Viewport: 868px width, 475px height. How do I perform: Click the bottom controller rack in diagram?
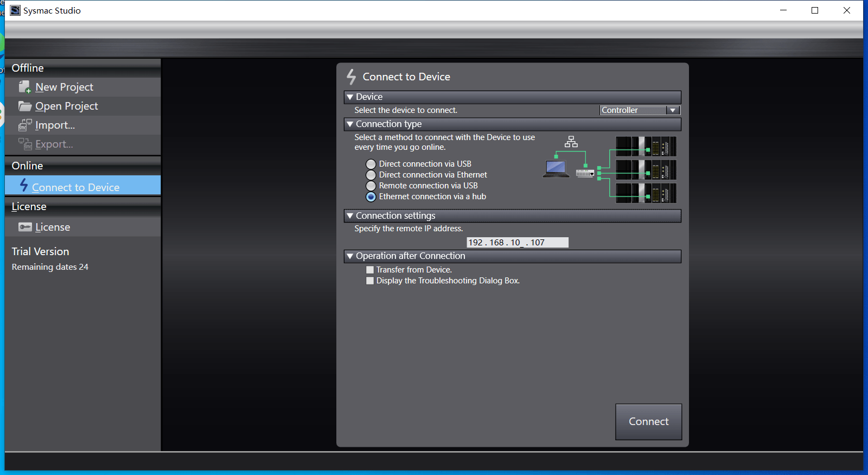pyautogui.click(x=646, y=193)
